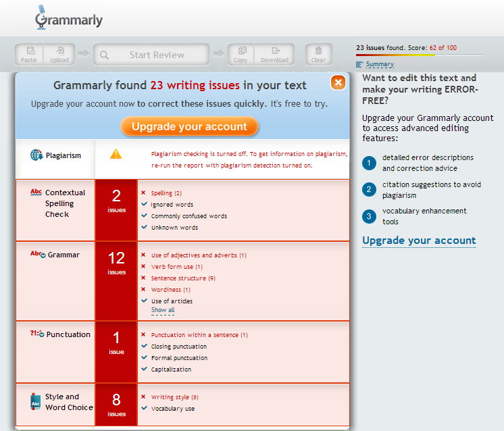504x431 pixels.
Task: Click the Paste toolbar button
Action: [x=29, y=55]
